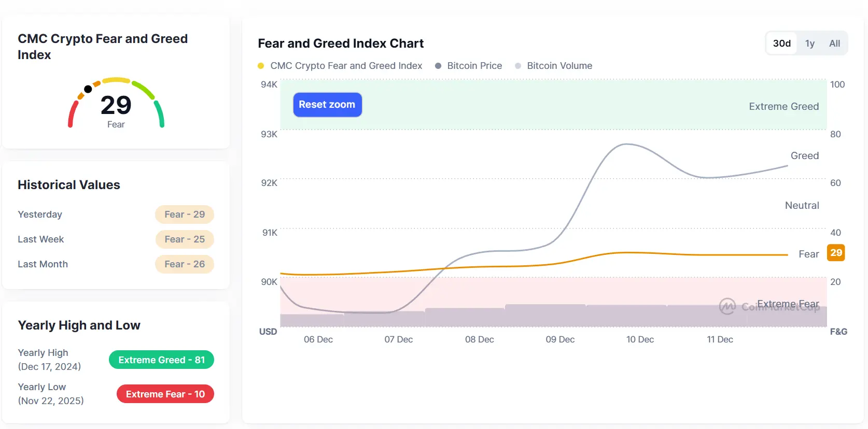Toggle Bitcoin Price series in legend
This screenshot has height=429, width=868.
469,66
